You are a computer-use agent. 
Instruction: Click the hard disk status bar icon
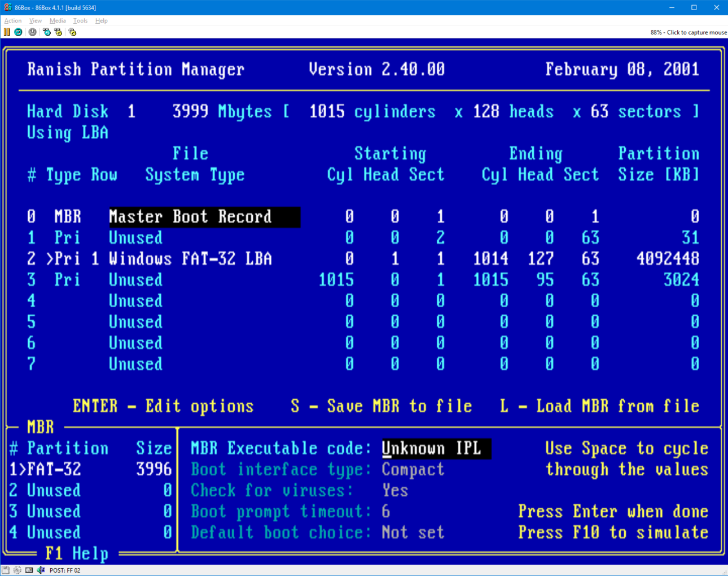tap(29, 570)
